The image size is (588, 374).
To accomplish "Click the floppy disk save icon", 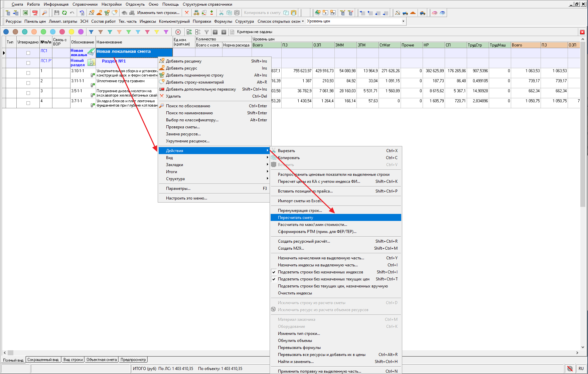I will tap(56, 13).
